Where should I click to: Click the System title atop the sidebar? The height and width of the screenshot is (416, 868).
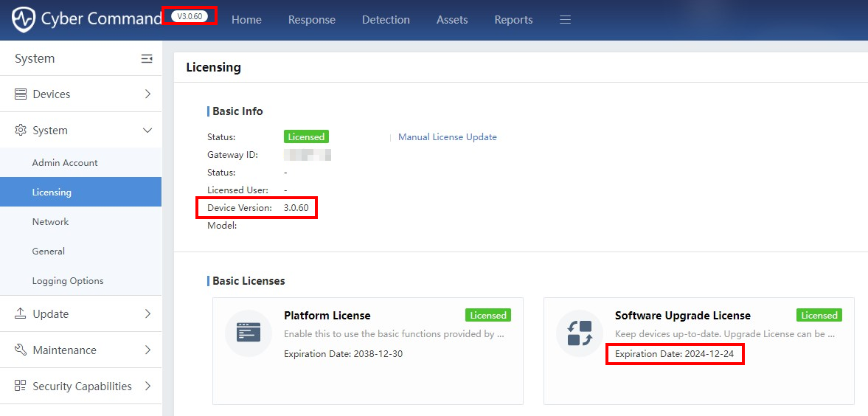[x=35, y=59]
